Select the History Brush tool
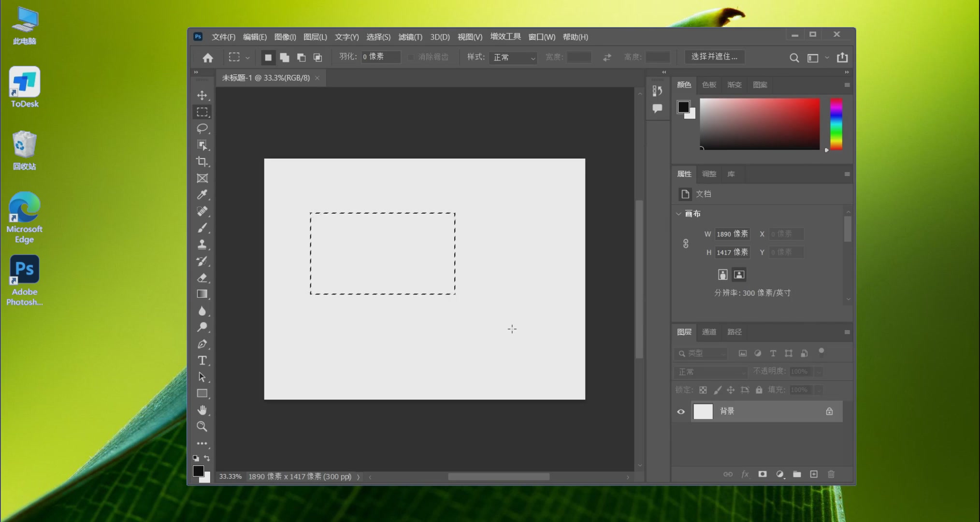 coord(202,261)
